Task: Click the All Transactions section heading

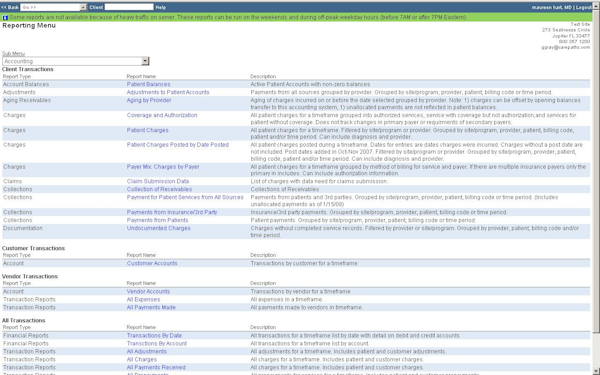Action: (23, 321)
